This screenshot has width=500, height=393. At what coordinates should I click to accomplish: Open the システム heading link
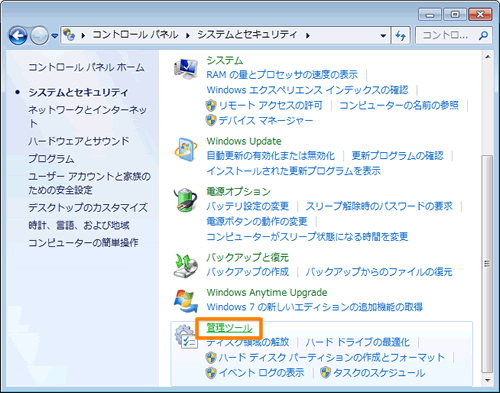[x=225, y=60]
